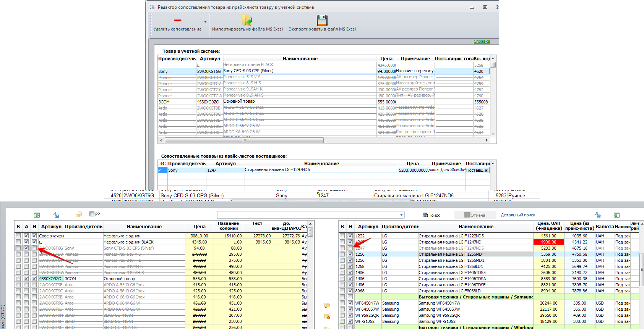Click group row 'Бытовая техника / Стиральные машины / Samsung'
The height and width of the screenshot is (329, 644).
click(476, 297)
